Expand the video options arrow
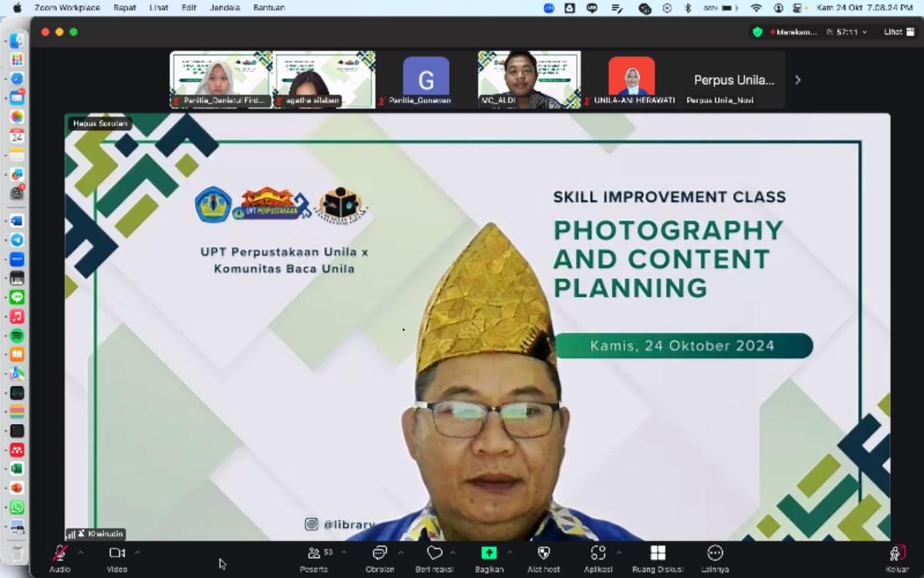The width and height of the screenshot is (924, 578). (x=137, y=552)
